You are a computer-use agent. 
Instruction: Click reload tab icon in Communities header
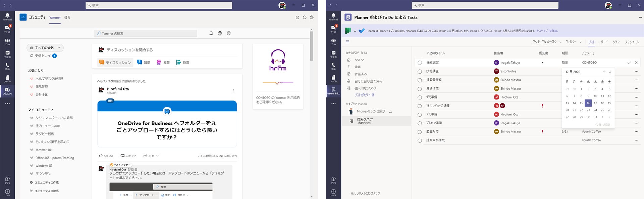(x=305, y=17)
